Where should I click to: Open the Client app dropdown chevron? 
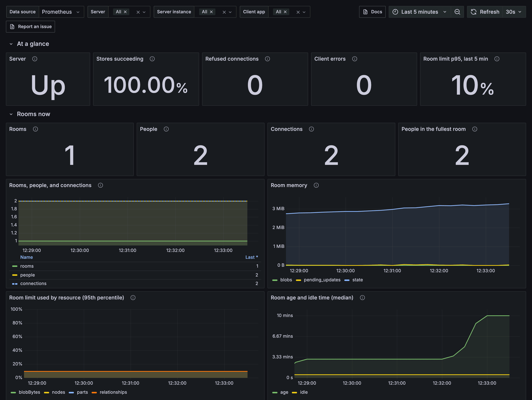[304, 12]
